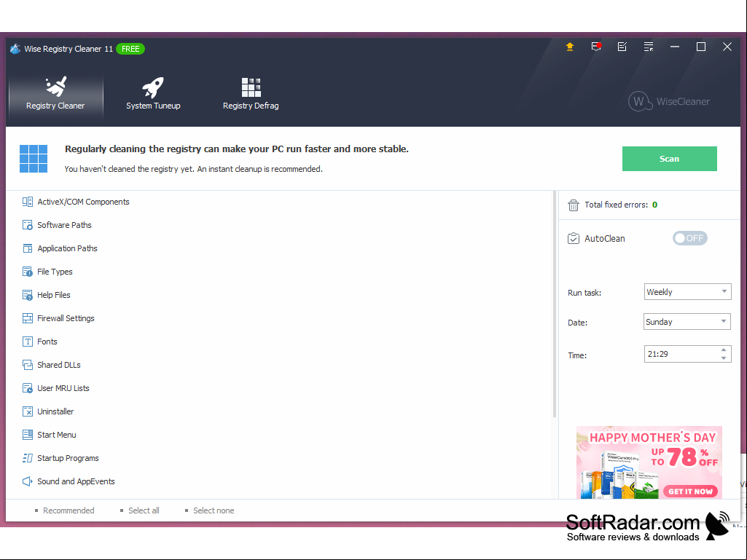Select the Shared DLLs label
The image size is (747, 560).
coord(59,366)
